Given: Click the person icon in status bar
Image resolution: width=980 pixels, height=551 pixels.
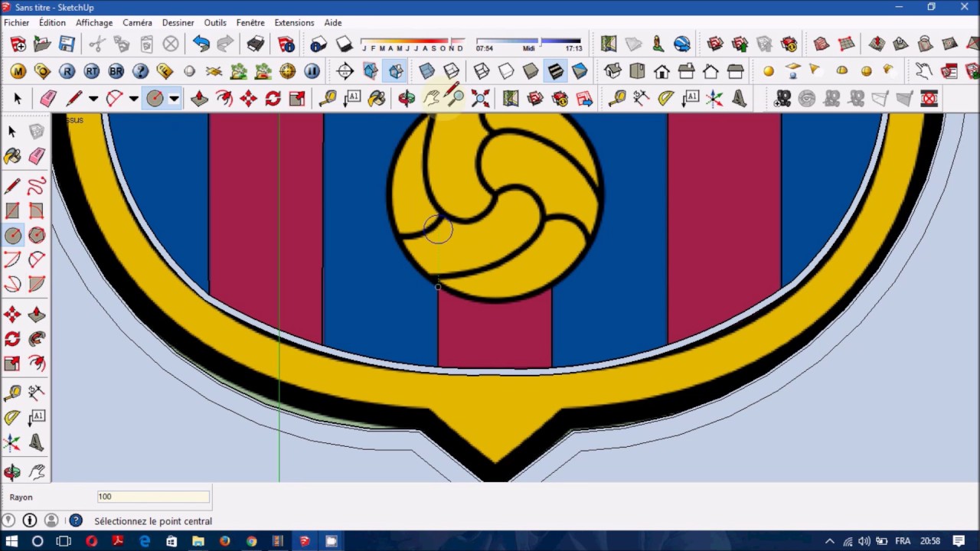Looking at the screenshot, I should coord(51,520).
